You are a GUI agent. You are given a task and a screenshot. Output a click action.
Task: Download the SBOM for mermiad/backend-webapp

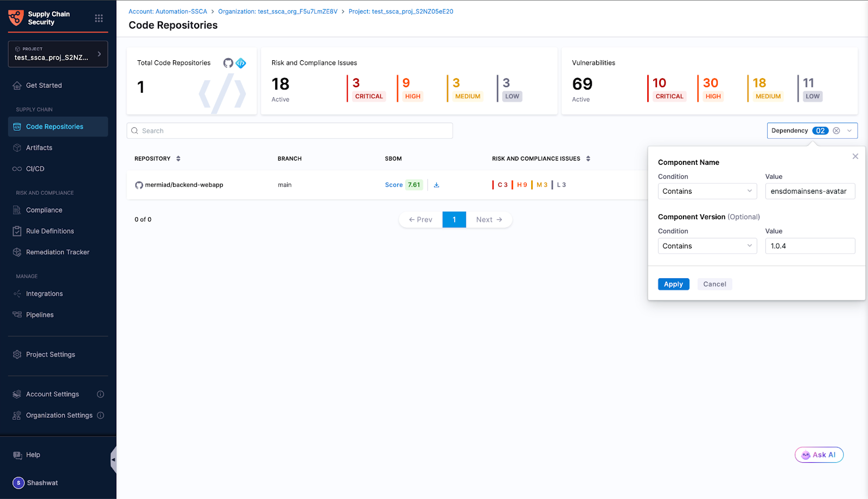(x=436, y=185)
